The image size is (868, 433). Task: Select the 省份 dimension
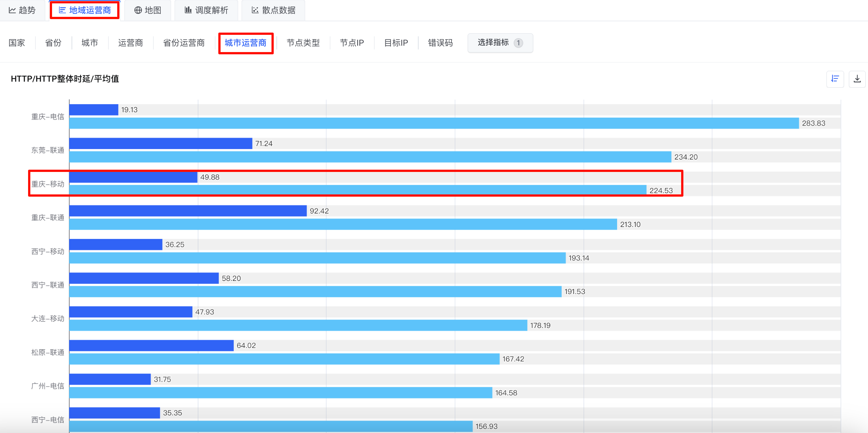click(53, 43)
